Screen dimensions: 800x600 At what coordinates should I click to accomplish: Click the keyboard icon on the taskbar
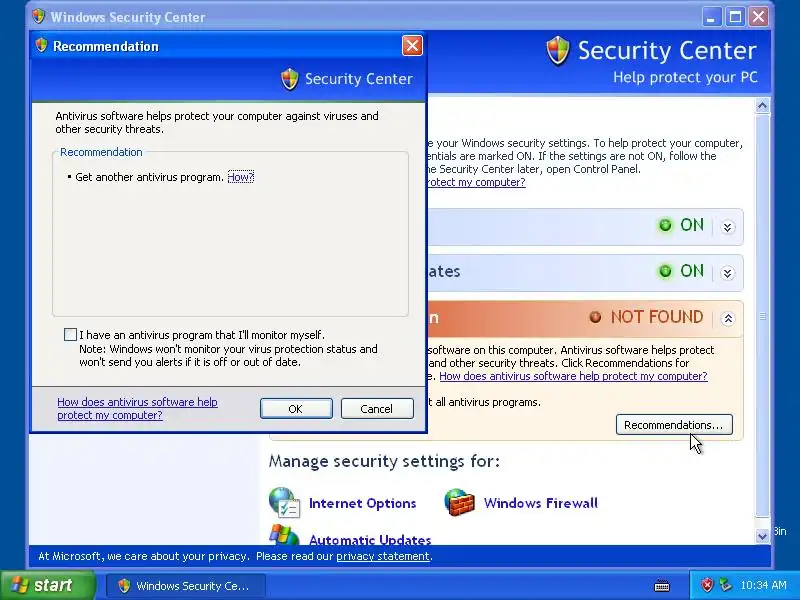click(662, 586)
